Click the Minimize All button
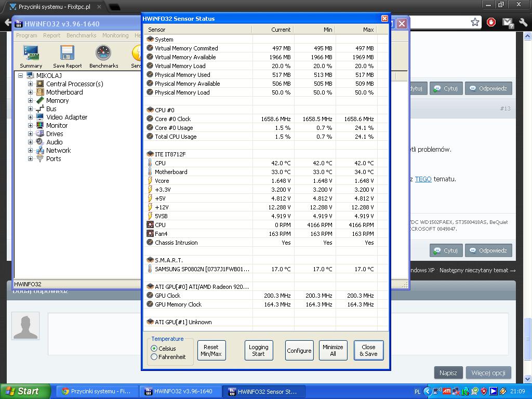Image resolution: width=532 pixels, height=399 pixels. (333, 351)
